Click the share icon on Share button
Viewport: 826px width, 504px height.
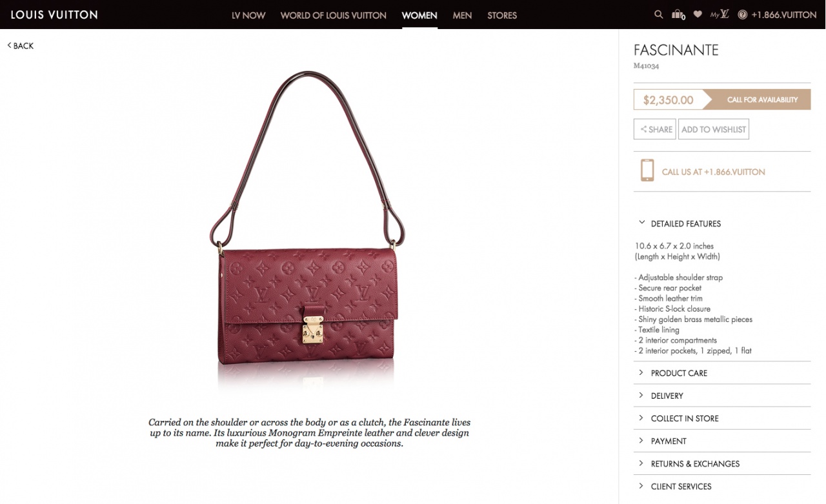(643, 130)
